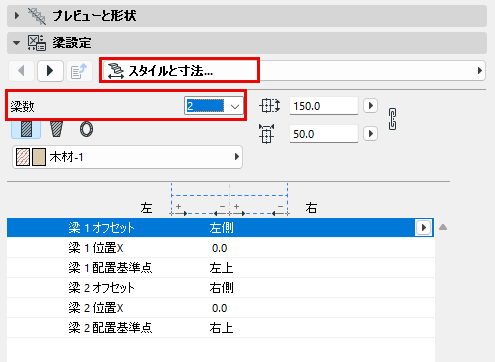Go to next settings page arrow
495x362 pixels.
(x=50, y=71)
